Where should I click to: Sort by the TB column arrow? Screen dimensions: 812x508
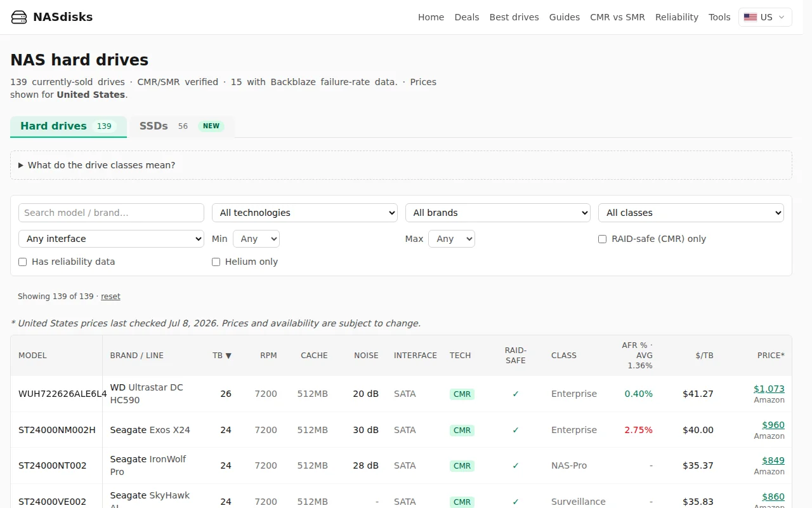click(x=228, y=356)
